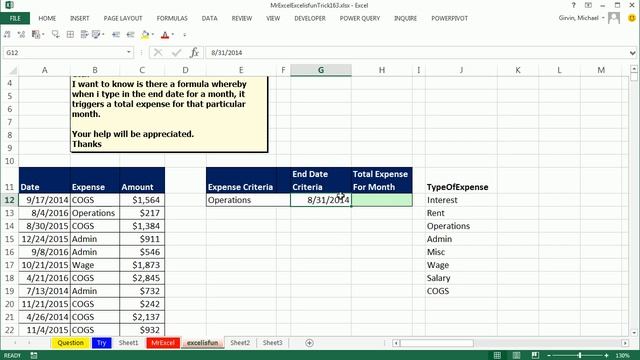
Task: Click the yellow smiley feedback icon
Action: click(x=632, y=18)
